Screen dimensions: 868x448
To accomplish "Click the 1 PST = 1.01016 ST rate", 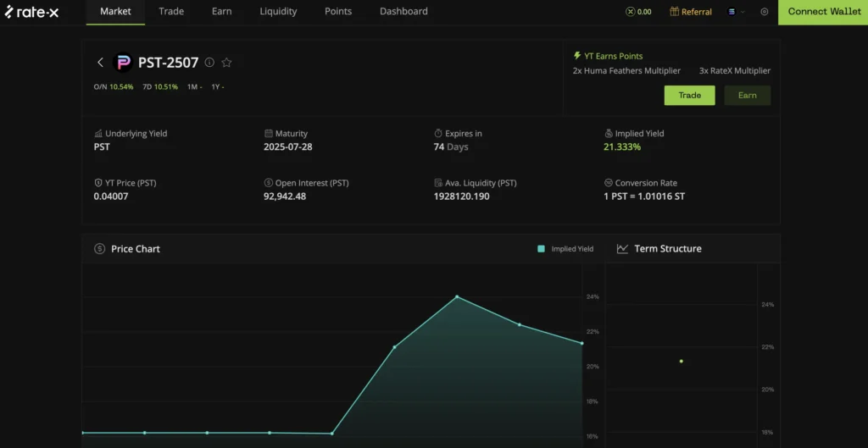I will point(644,196).
